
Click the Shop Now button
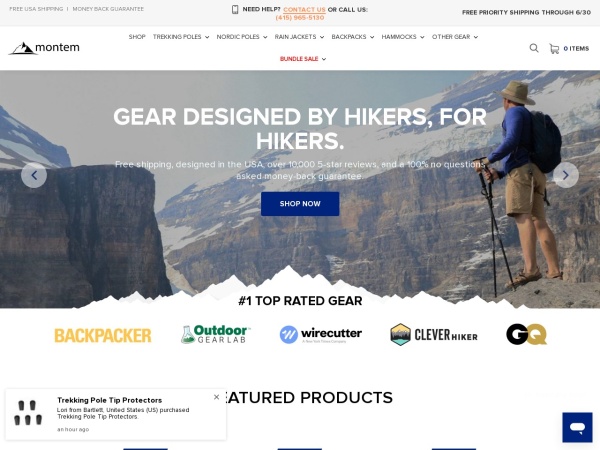coord(300,204)
